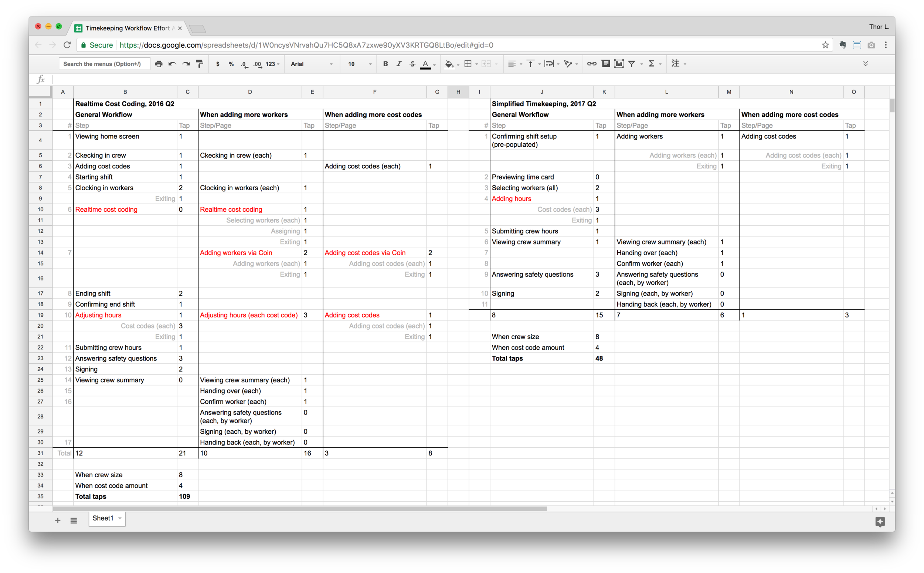Open the all sheets list
The height and width of the screenshot is (573, 924).
[74, 520]
